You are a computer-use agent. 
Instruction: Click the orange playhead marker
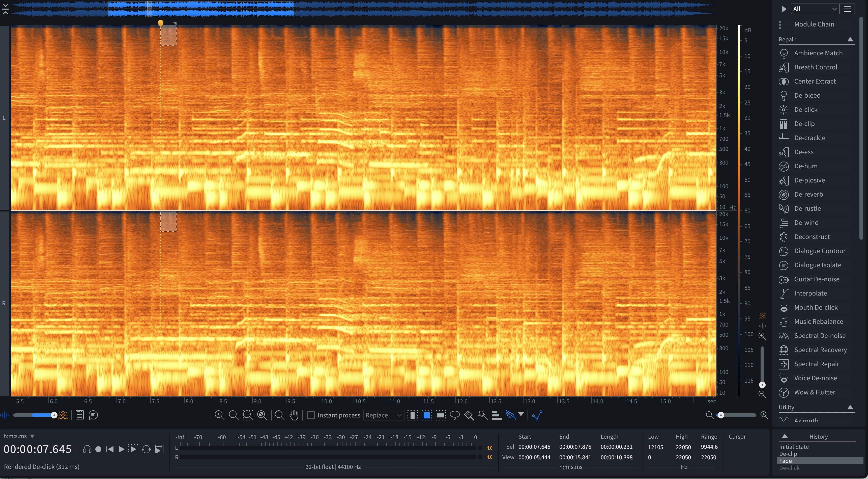[161, 23]
